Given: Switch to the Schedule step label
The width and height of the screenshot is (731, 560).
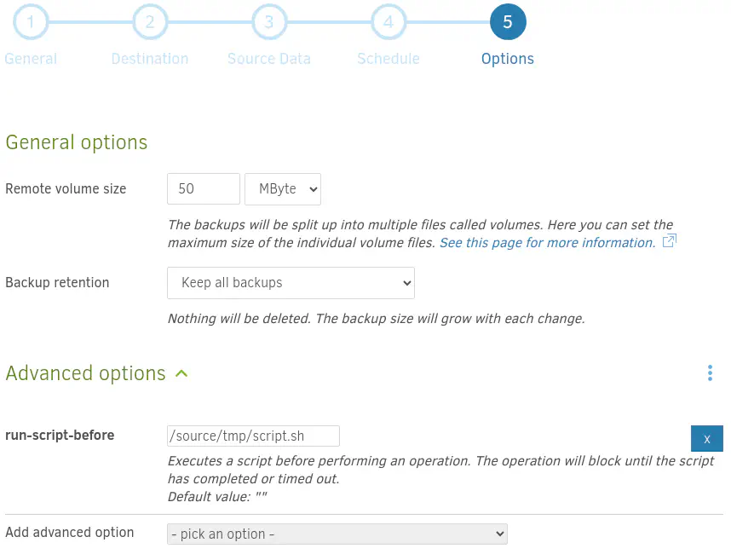Looking at the screenshot, I should (389, 59).
